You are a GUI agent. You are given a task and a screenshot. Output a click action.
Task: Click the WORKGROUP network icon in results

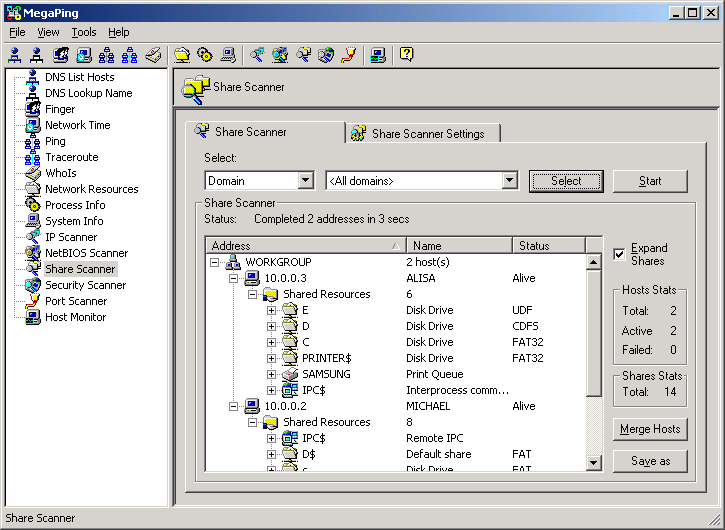pos(233,262)
